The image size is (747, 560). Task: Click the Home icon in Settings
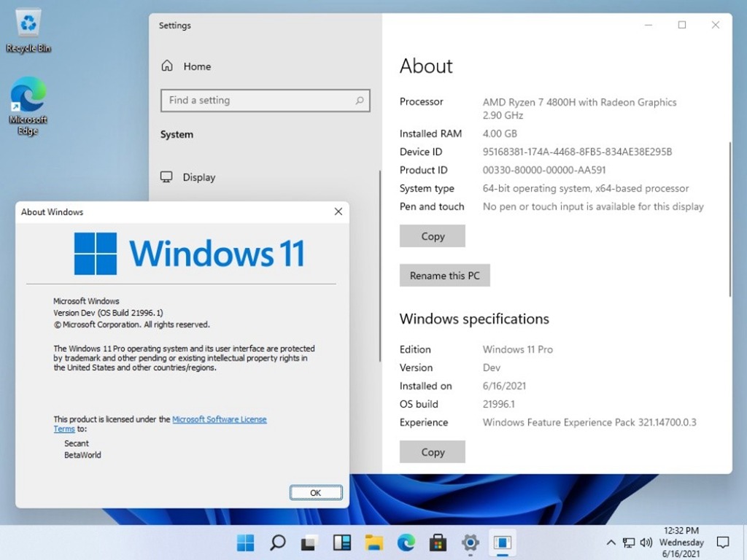pyautogui.click(x=167, y=66)
